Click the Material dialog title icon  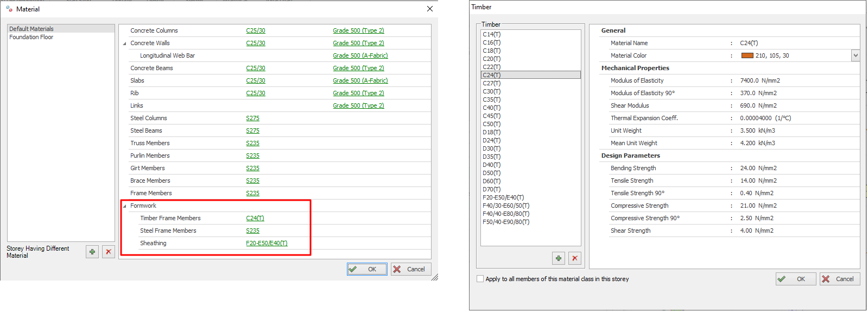pos(9,9)
